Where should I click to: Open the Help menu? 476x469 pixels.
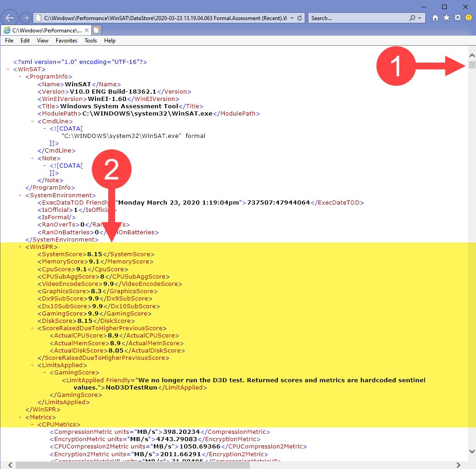coord(110,41)
